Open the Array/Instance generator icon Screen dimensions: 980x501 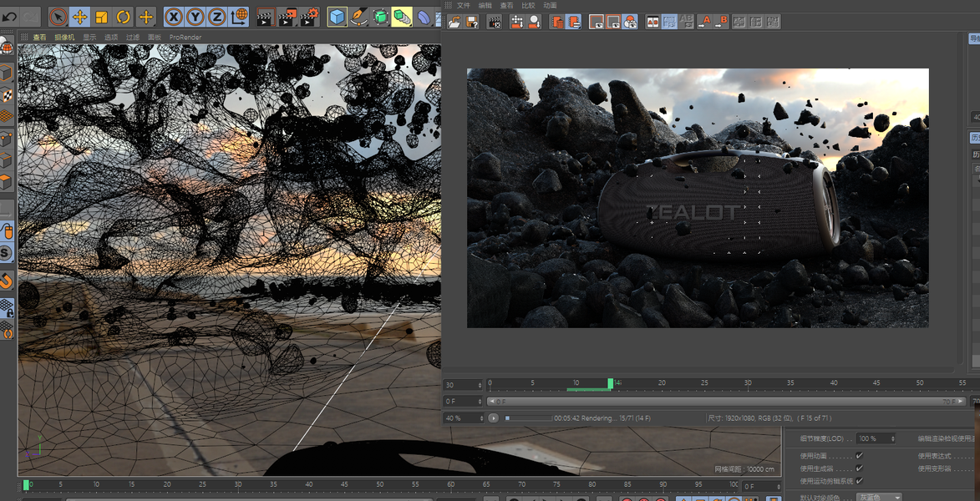[401, 17]
